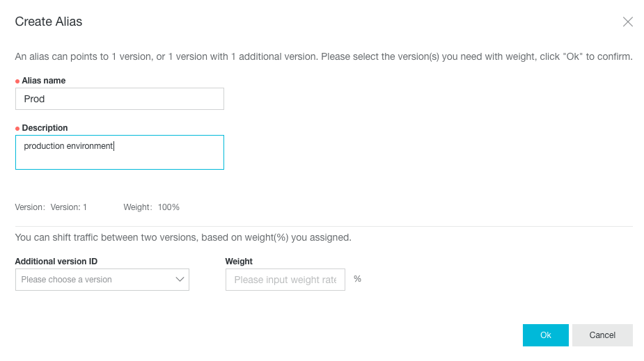Click Cancel to dismiss the dialog
This screenshot has height=361, width=644.
(x=602, y=335)
